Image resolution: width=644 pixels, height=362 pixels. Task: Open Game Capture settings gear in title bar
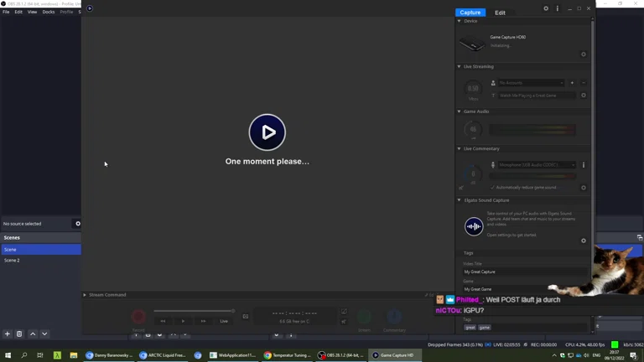[546, 8]
